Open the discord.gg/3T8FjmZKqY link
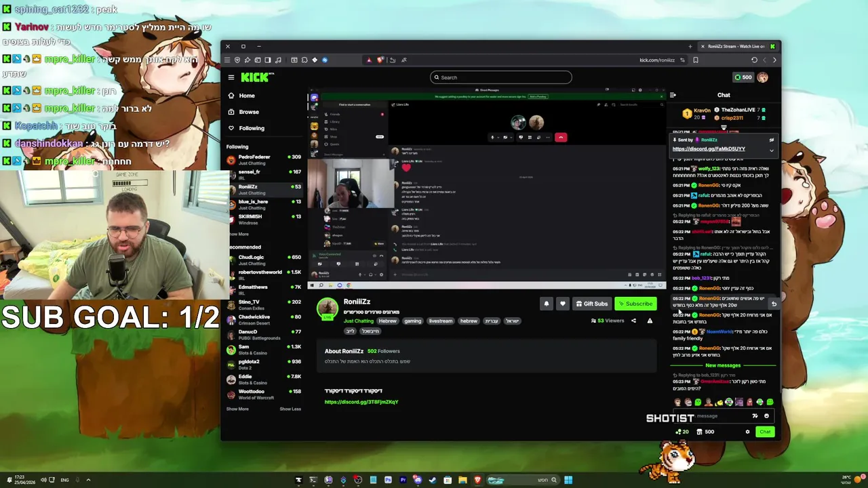This screenshot has height=488, width=868. 361,402
